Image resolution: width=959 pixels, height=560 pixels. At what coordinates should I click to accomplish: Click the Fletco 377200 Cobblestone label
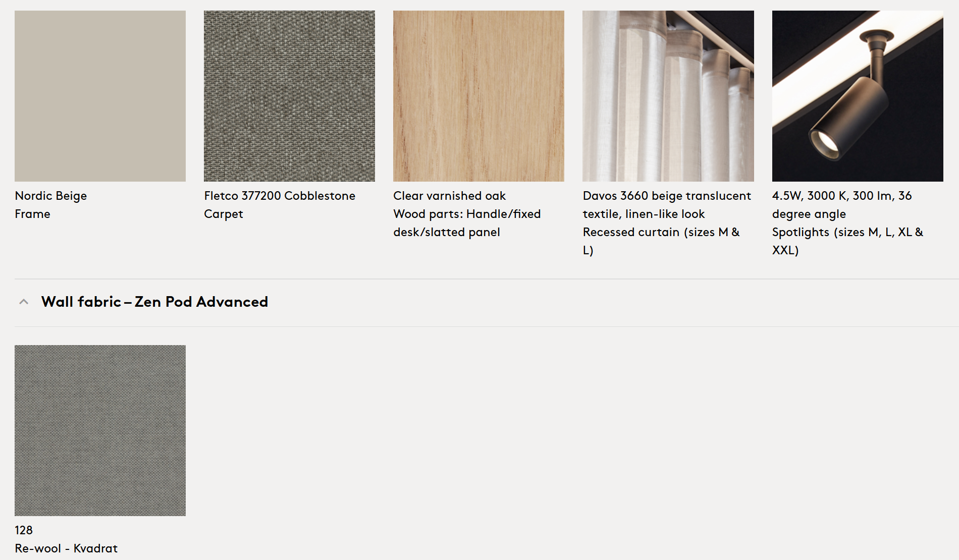pyautogui.click(x=280, y=196)
